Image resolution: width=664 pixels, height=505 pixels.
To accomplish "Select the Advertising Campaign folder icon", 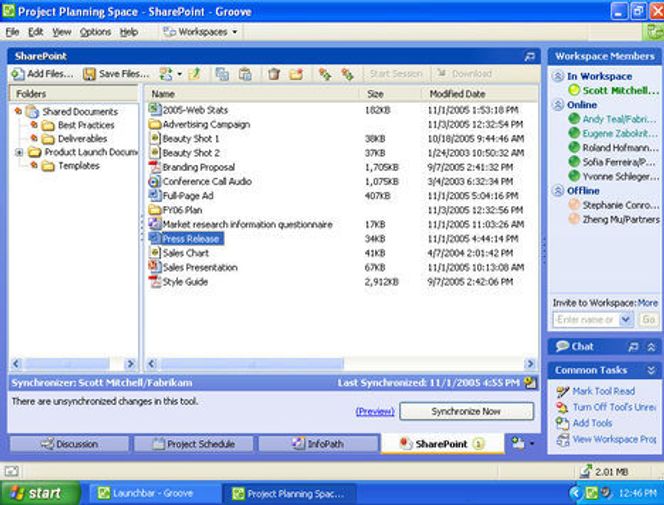I will [x=155, y=124].
